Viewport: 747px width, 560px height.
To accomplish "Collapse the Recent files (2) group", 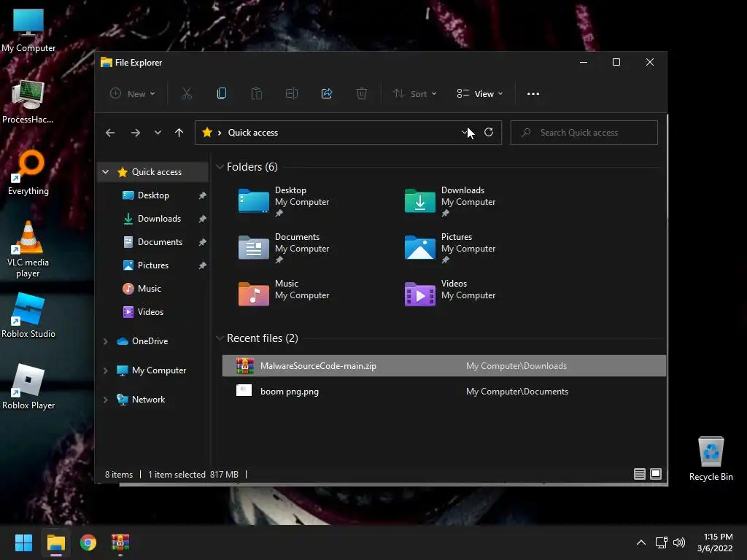I will (x=220, y=338).
